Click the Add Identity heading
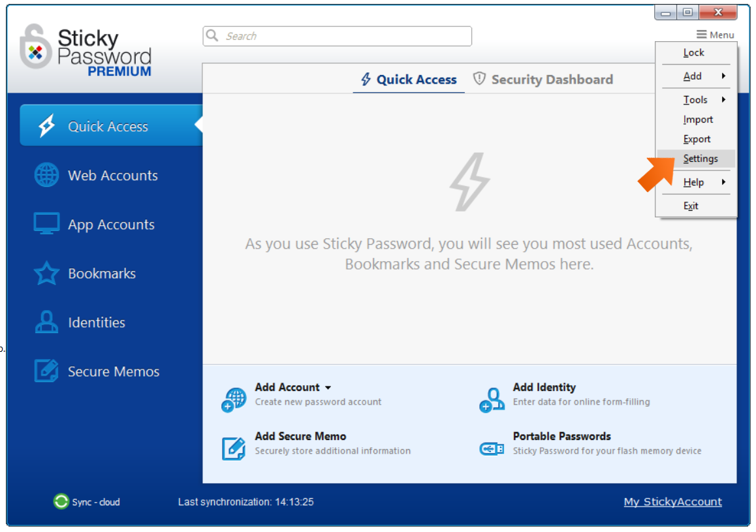The height and width of the screenshot is (532, 756). [544, 387]
